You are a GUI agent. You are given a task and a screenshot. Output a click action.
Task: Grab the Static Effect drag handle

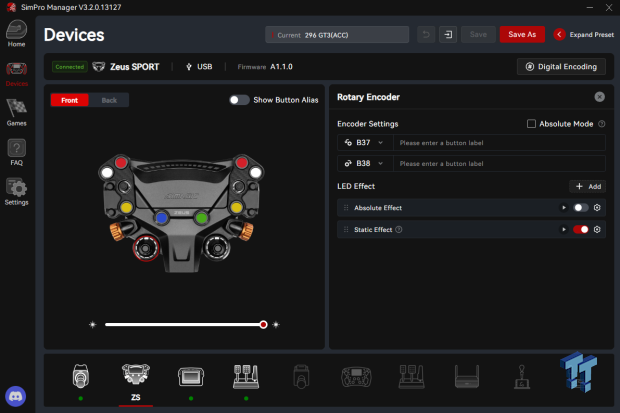click(346, 229)
